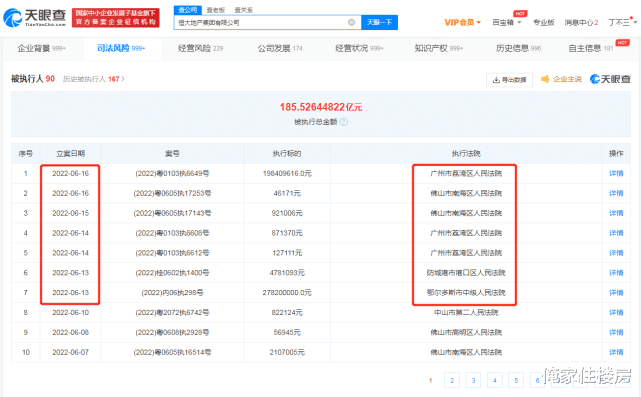Click amount 4781093元 in row 6
This screenshot has width=641, height=397.
click(287, 273)
